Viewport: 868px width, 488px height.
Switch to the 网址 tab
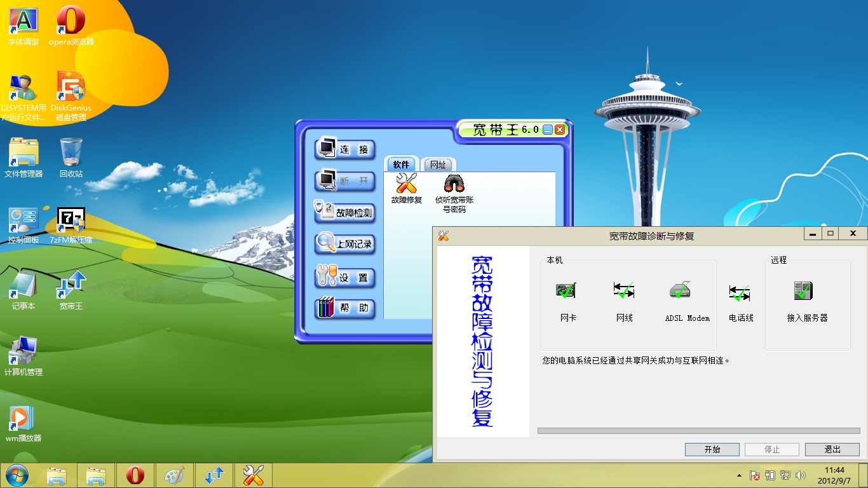(438, 165)
